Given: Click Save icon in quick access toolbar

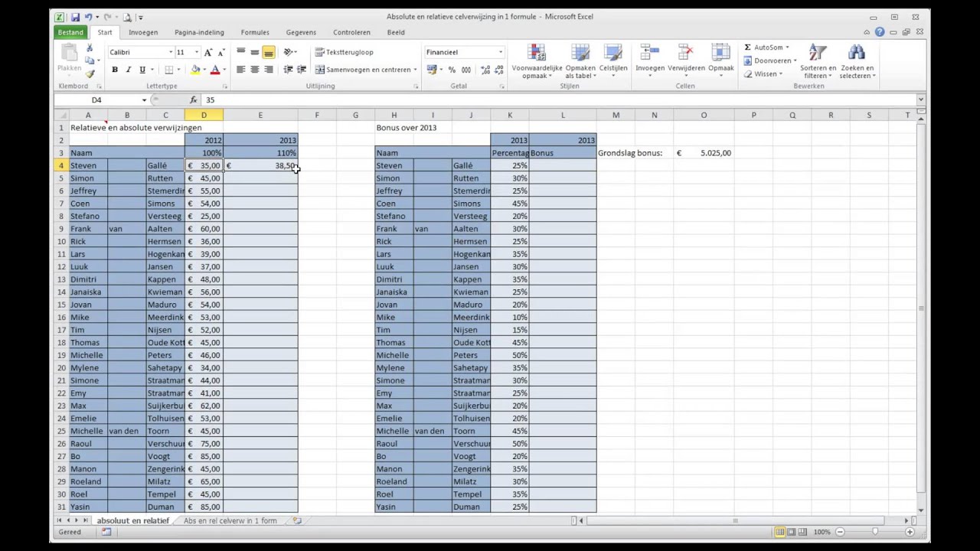Looking at the screenshot, I should 75,17.
